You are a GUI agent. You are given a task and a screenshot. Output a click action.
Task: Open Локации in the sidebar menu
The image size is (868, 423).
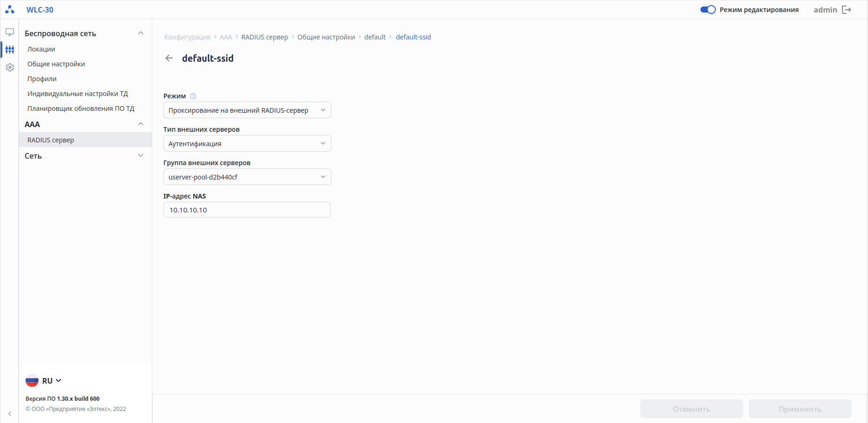coord(41,49)
